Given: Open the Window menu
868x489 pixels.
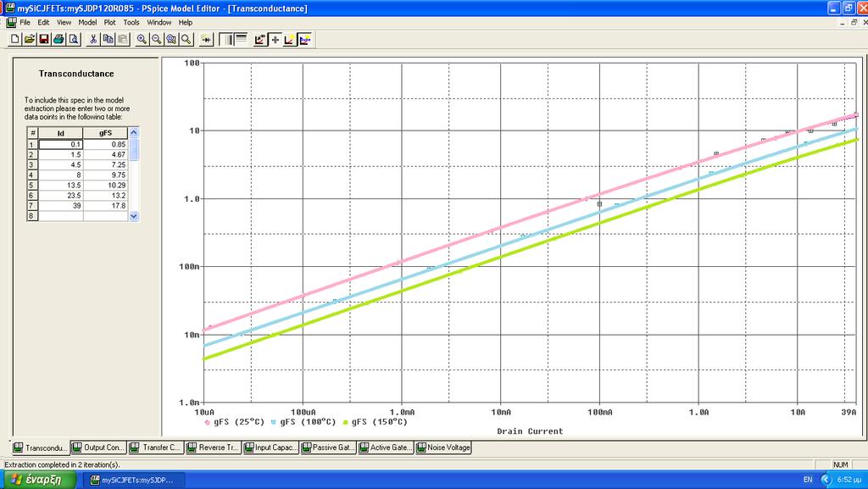Looking at the screenshot, I should [159, 23].
